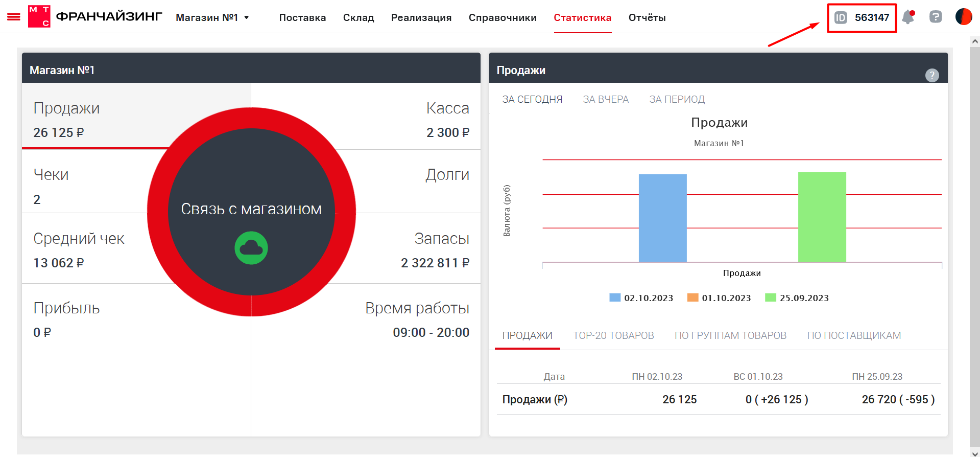Image resolution: width=980 pixels, height=457 pixels.
Task: Click the ПН 25.09.23 column header
Action: [877, 377]
